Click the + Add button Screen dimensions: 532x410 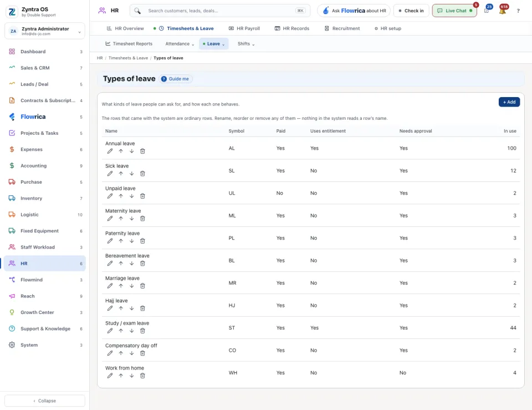(x=509, y=102)
